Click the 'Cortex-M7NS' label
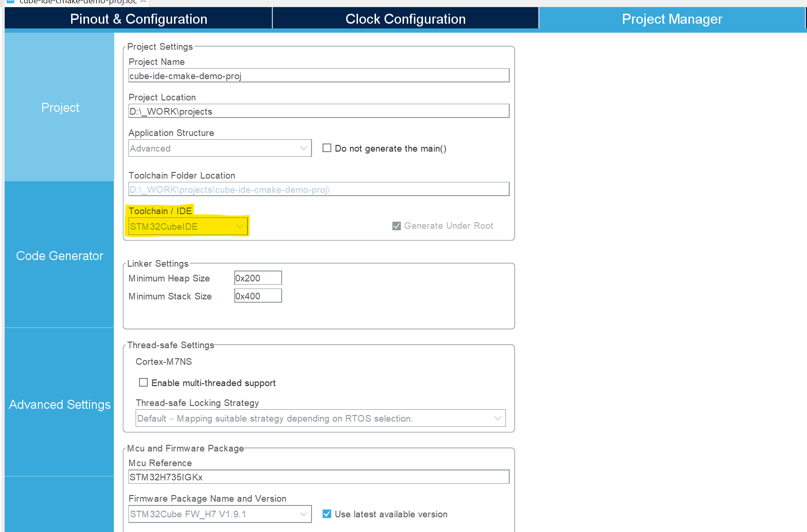807x532 pixels. (164, 361)
